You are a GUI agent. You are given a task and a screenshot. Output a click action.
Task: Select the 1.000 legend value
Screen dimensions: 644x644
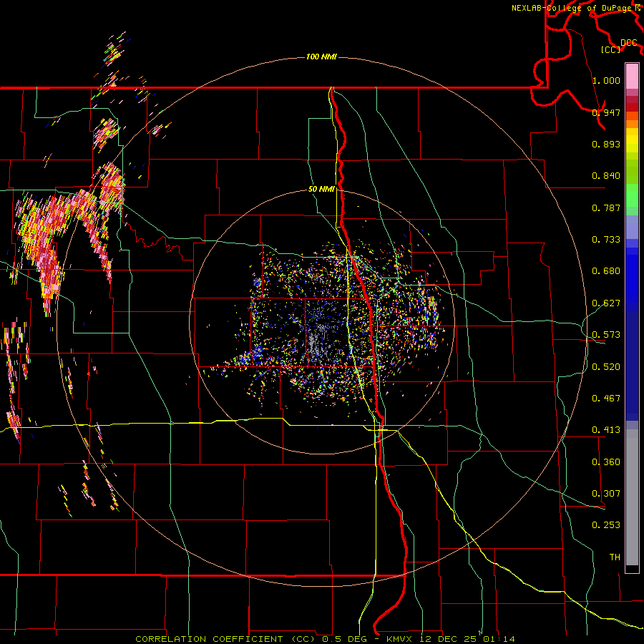(606, 80)
